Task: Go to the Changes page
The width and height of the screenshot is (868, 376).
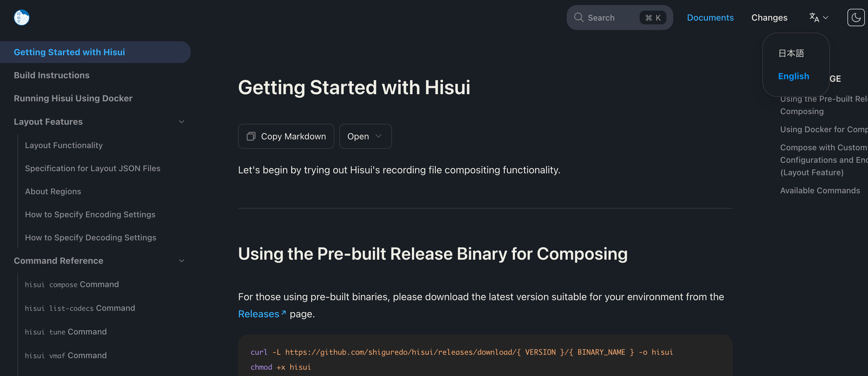Action: (769, 18)
